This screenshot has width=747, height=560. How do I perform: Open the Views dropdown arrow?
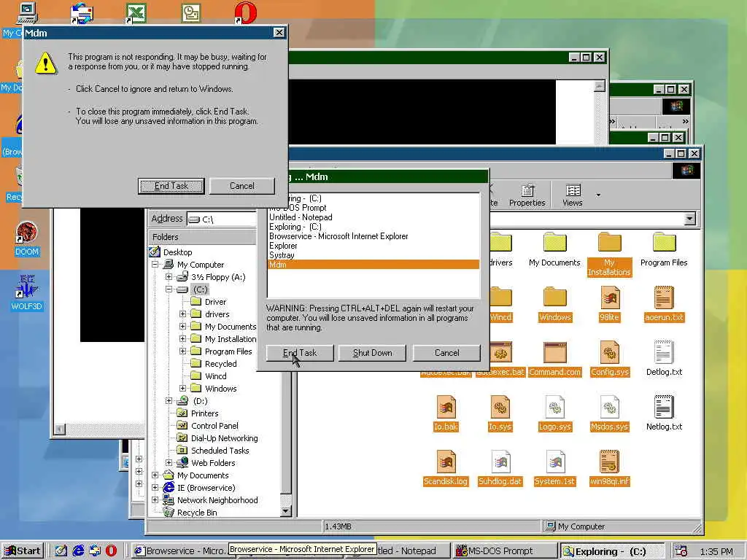[598, 195]
